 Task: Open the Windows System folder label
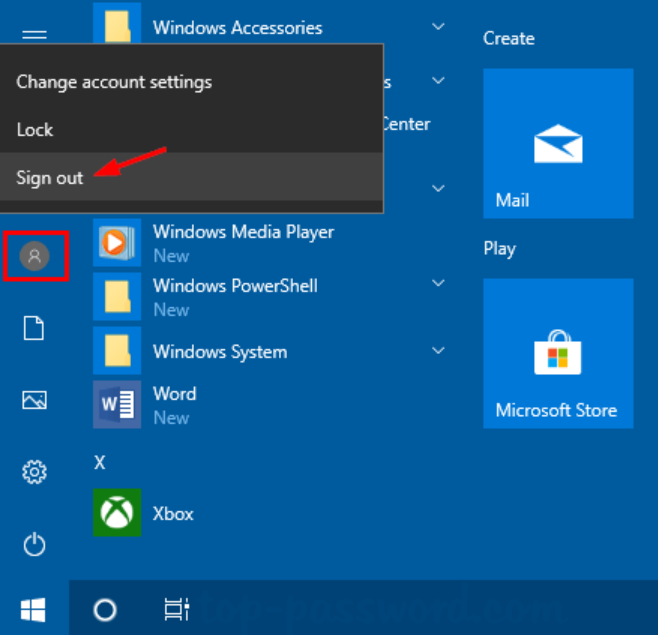coord(220,352)
